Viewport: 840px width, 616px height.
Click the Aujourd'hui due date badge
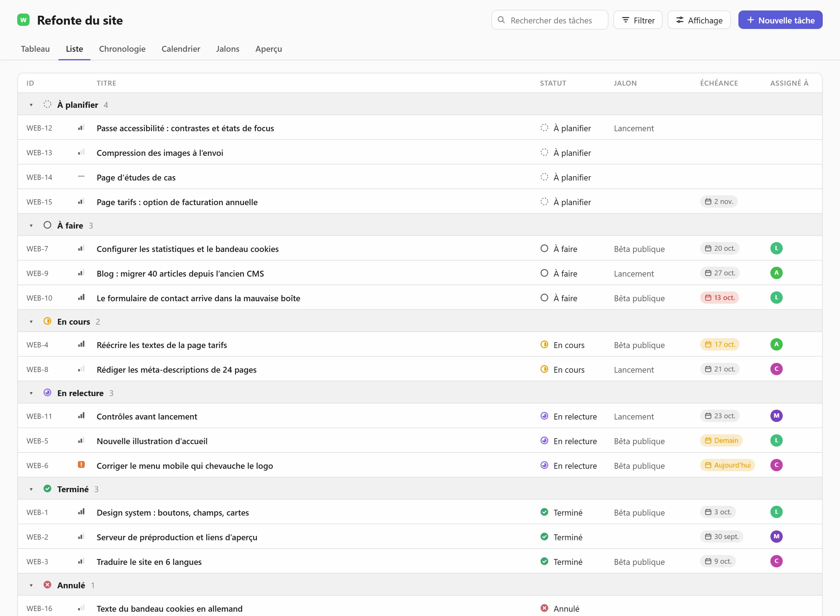[727, 465]
